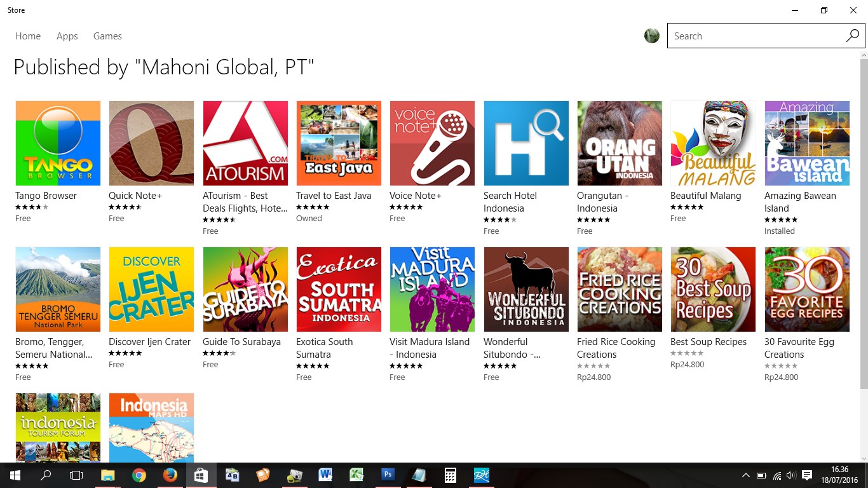
Task: Click the Voice Note+ microphone icon
Action: (432, 143)
